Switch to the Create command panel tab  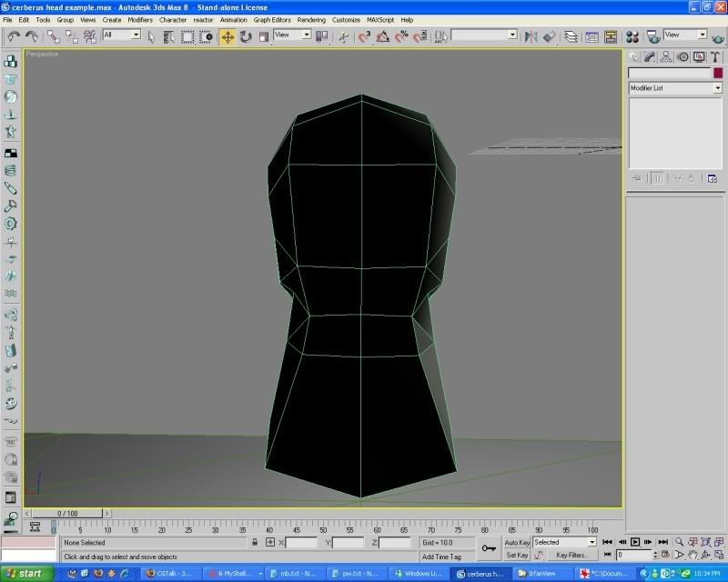pos(635,56)
